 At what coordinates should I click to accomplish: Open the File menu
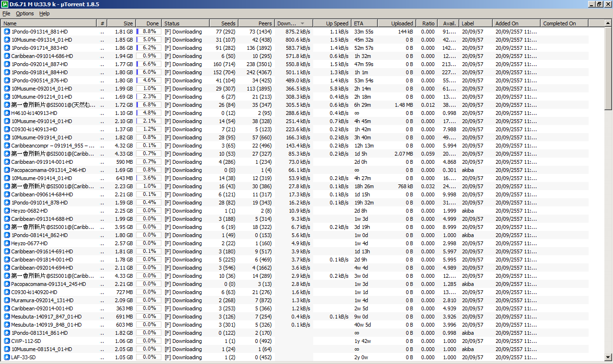click(6, 13)
